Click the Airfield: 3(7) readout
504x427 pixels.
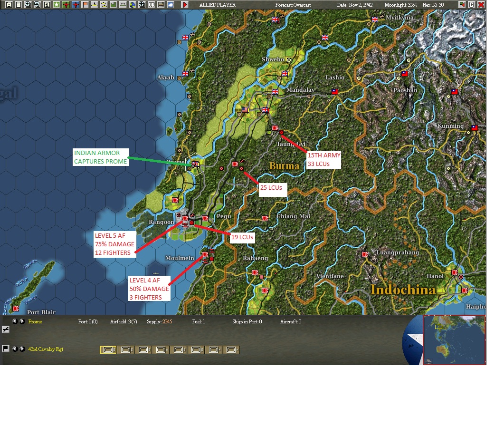[x=124, y=321]
